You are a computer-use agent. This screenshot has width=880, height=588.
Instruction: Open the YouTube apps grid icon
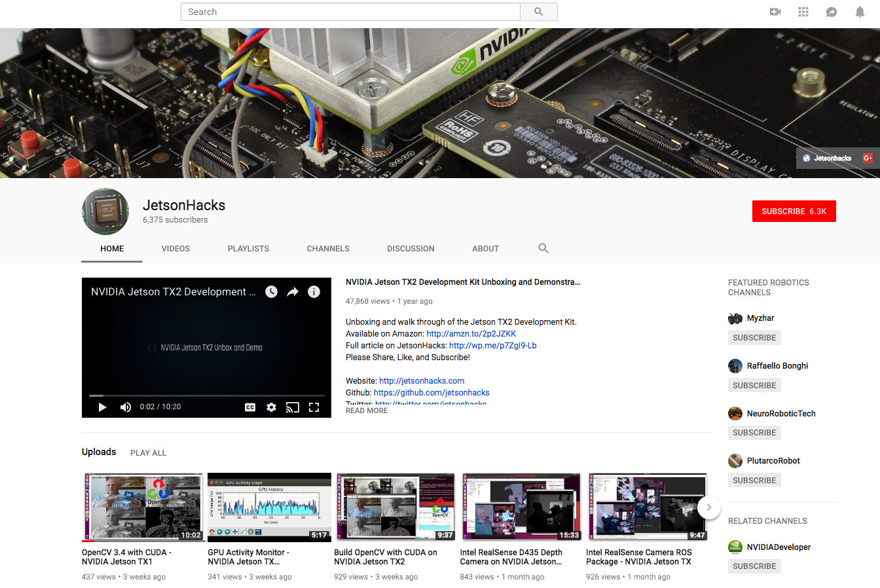point(803,12)
